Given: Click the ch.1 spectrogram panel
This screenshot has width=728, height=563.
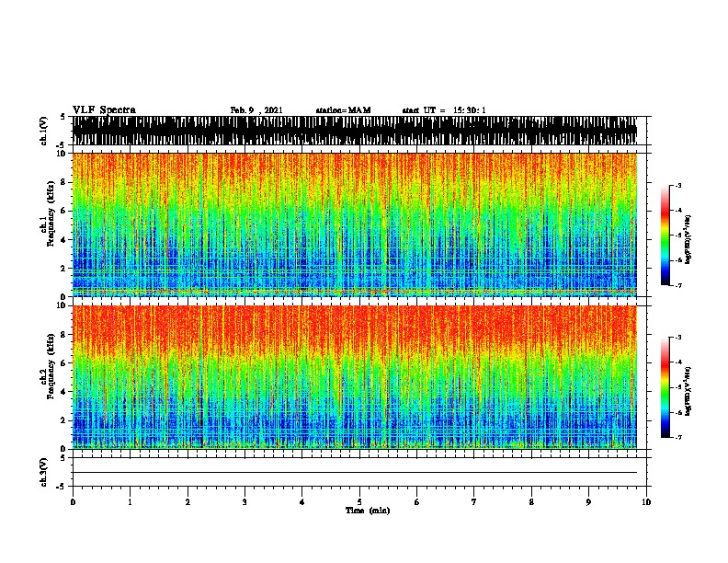Looking at the screenshot, I should [355, 224].
